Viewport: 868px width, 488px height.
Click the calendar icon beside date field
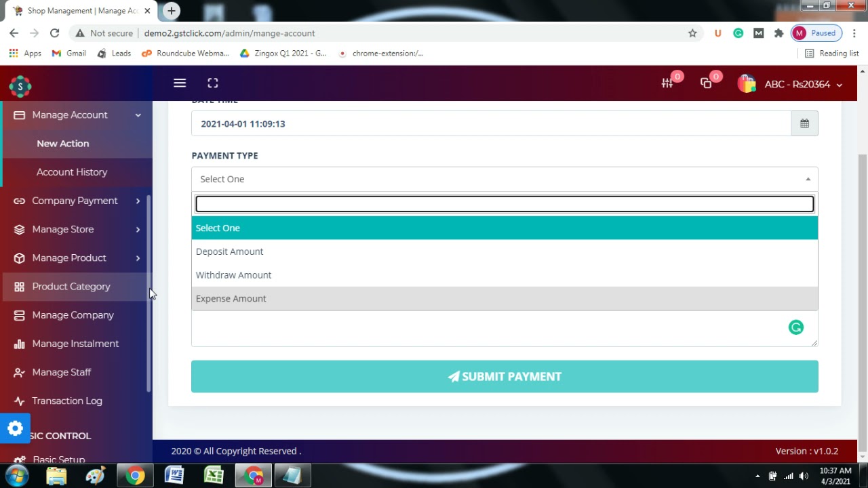804,123
